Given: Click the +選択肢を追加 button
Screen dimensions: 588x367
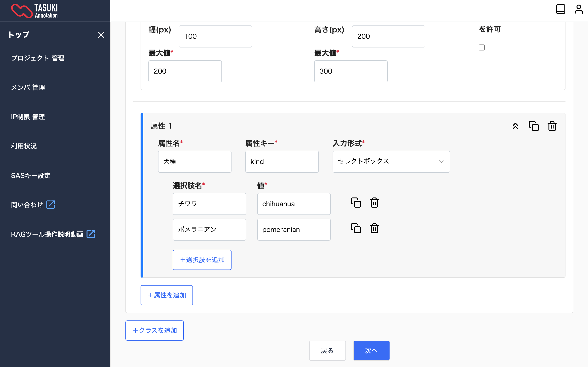Looking at the screenshot, I should click(202, 260).
